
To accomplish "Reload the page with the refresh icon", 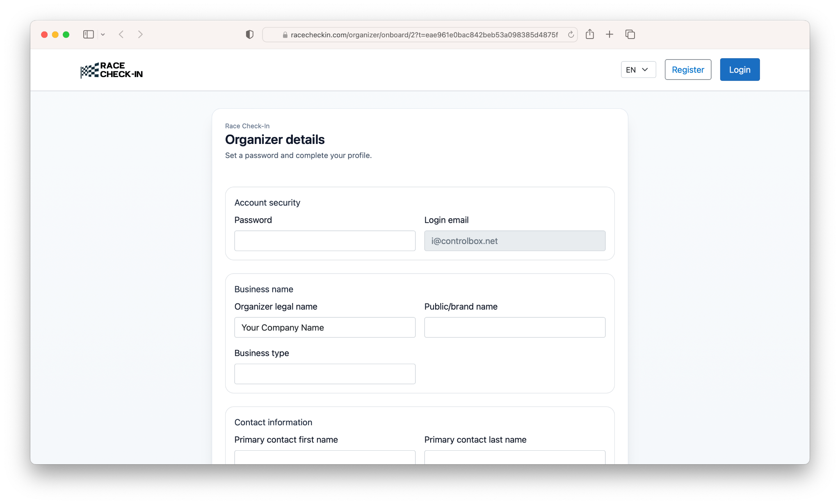I will coord(571,35).
